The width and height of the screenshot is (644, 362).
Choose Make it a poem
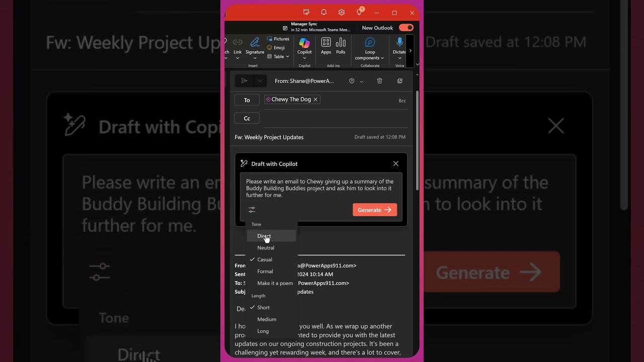click(x=271, y=283)
